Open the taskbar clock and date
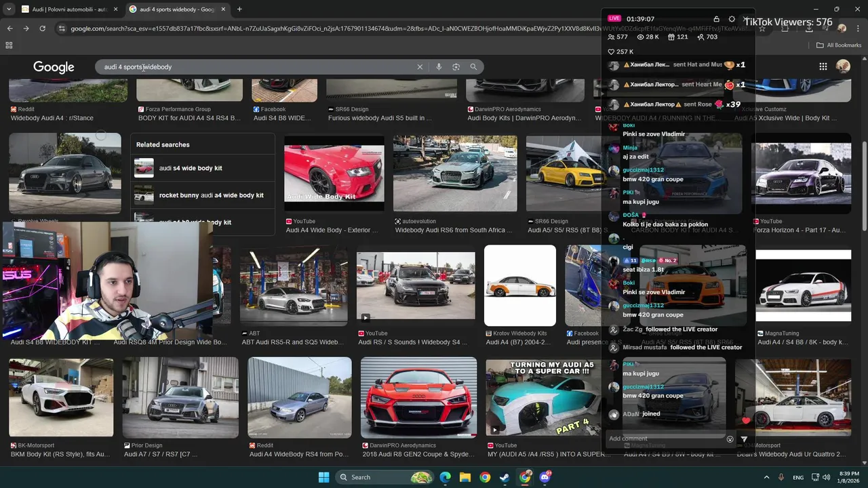The height and width of the screenshot is (488, 868). point(849,477)
